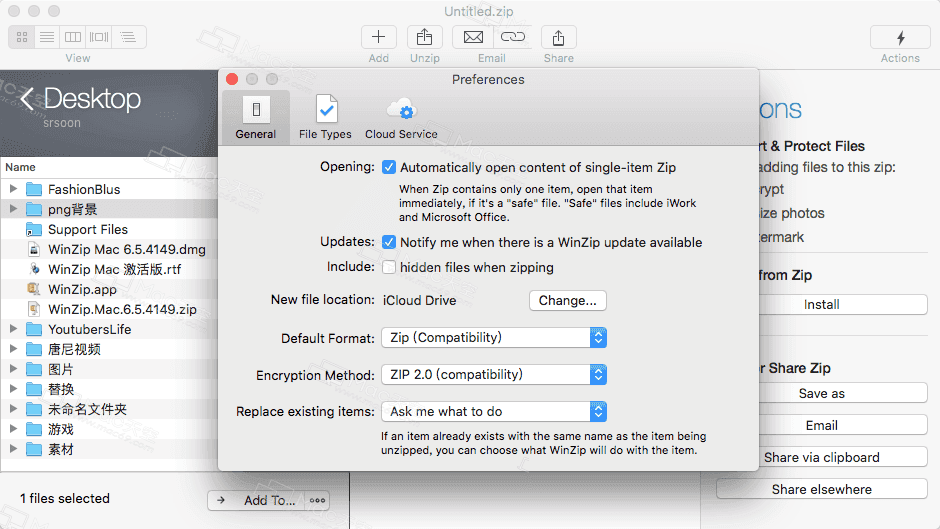Expand the 替换 folder triangle
Image resolution: width=940 pixels, height=529 pixels.
click(x=13, y=389)
